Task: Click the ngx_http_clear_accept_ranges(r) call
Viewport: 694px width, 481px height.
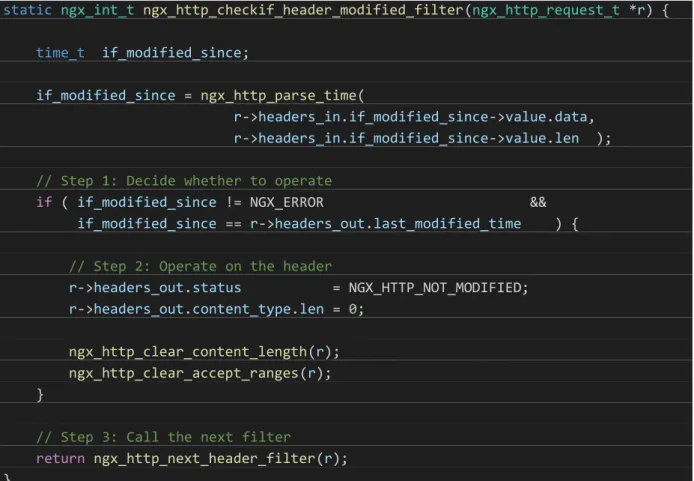Action: coord(200,373)
